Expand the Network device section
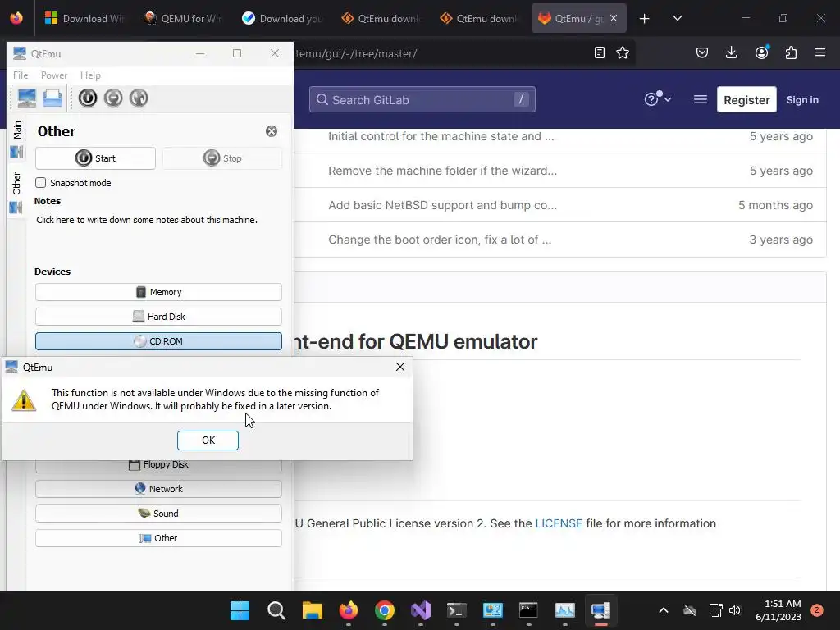840x630 pixels. 158,489
